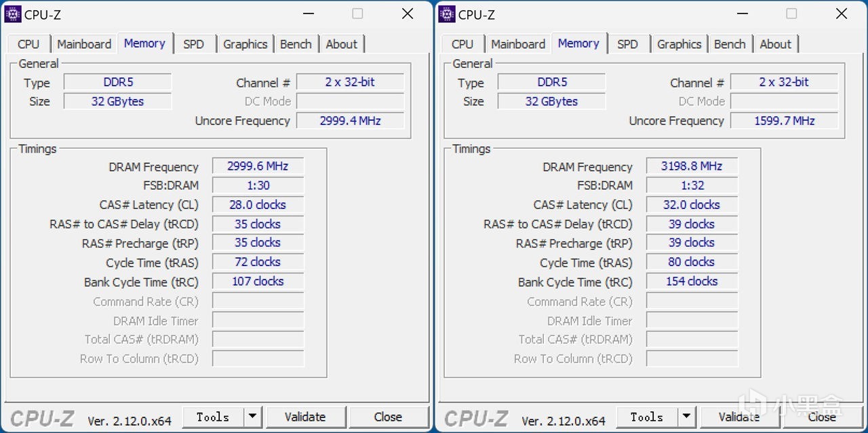Click the empty Total CAS# field in right window
Viewport: 868px width, 433px height.
point(692,339)
